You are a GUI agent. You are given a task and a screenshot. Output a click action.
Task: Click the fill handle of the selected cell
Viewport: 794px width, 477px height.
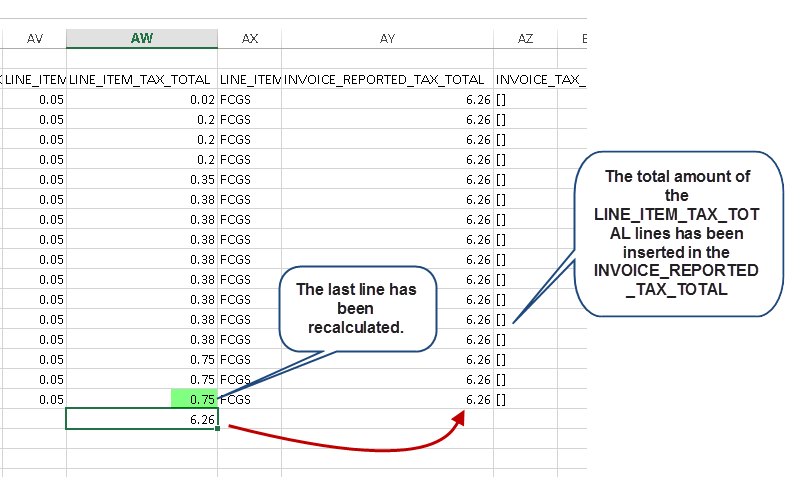(x=217, y=428)
